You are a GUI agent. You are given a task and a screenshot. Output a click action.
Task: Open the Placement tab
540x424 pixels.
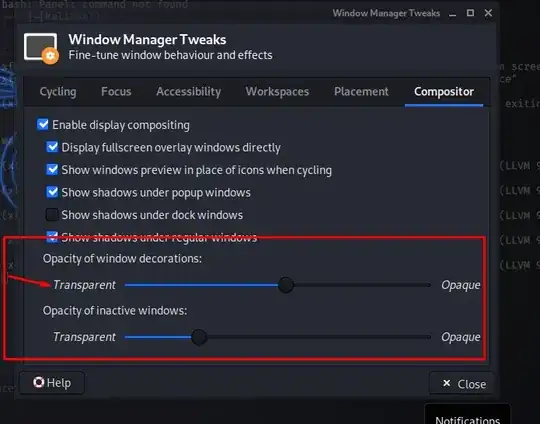tap(361, 92)
